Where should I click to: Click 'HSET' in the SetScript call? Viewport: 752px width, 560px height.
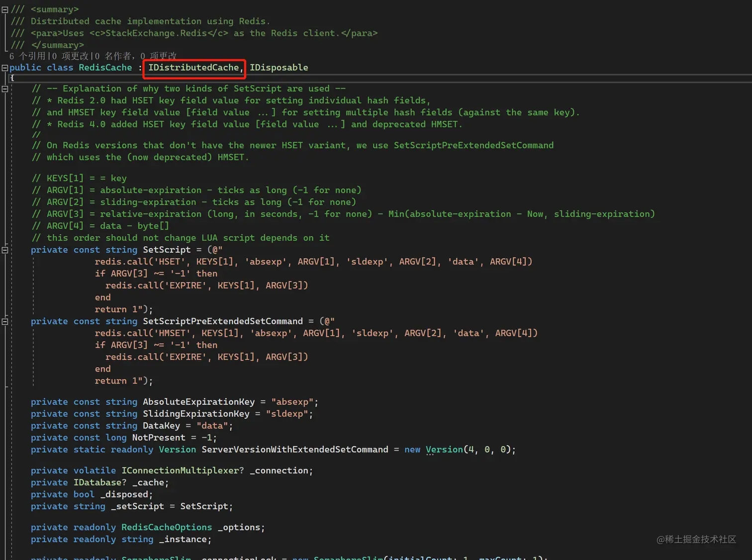coord(170,262)
